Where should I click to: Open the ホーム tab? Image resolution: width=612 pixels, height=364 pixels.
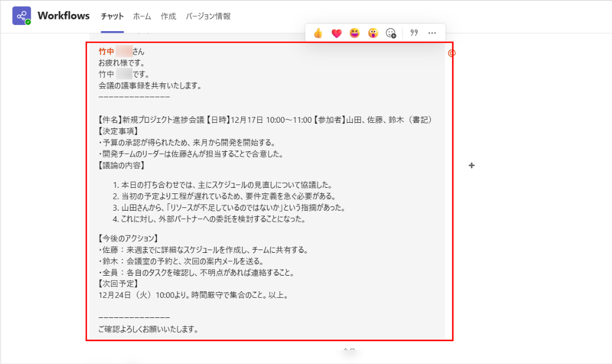point(142,17)
